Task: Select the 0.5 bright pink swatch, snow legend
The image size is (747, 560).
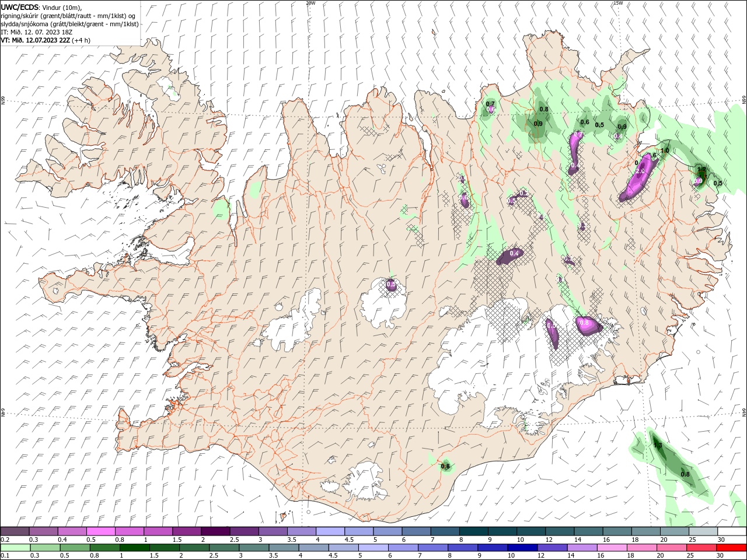Action: click(100, 531)
